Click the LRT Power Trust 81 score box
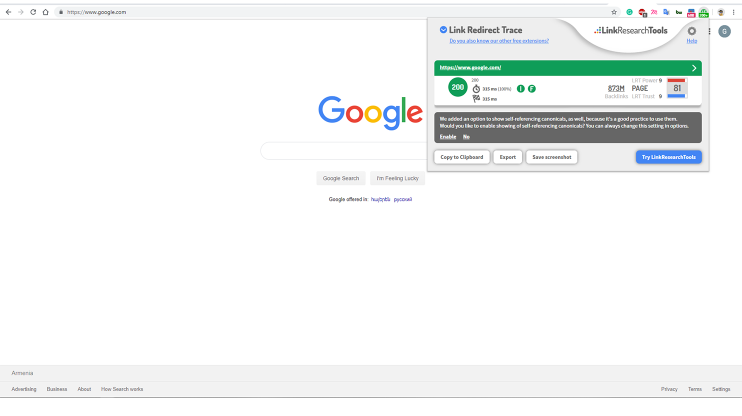This screenshot has height=416, width=742. coord(677,89)
